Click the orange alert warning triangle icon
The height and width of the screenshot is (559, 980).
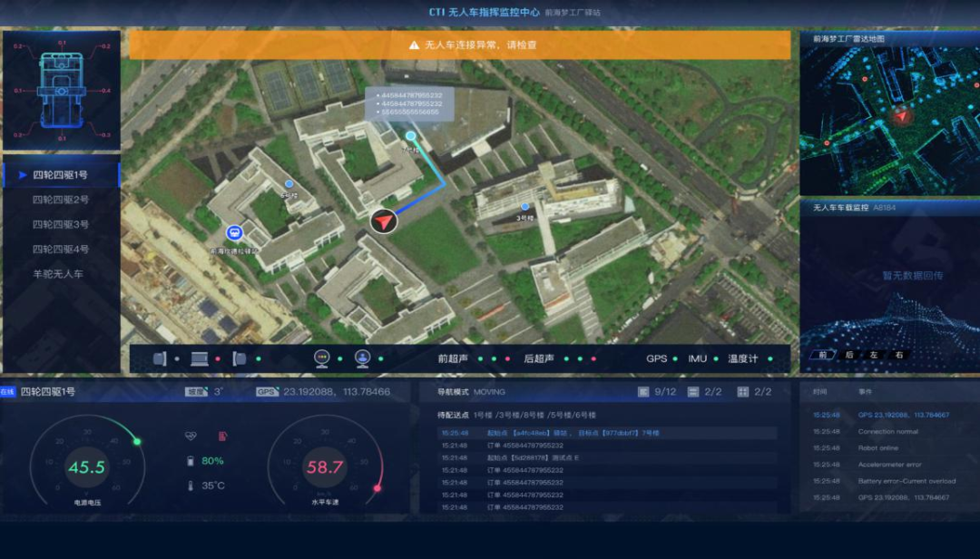[414, 44]
